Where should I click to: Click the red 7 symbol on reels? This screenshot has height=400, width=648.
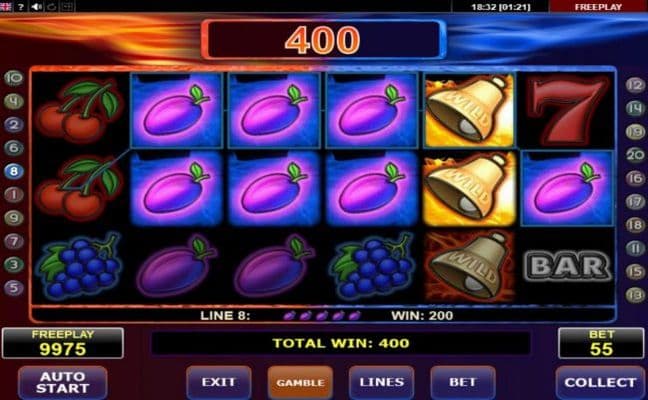567,111
